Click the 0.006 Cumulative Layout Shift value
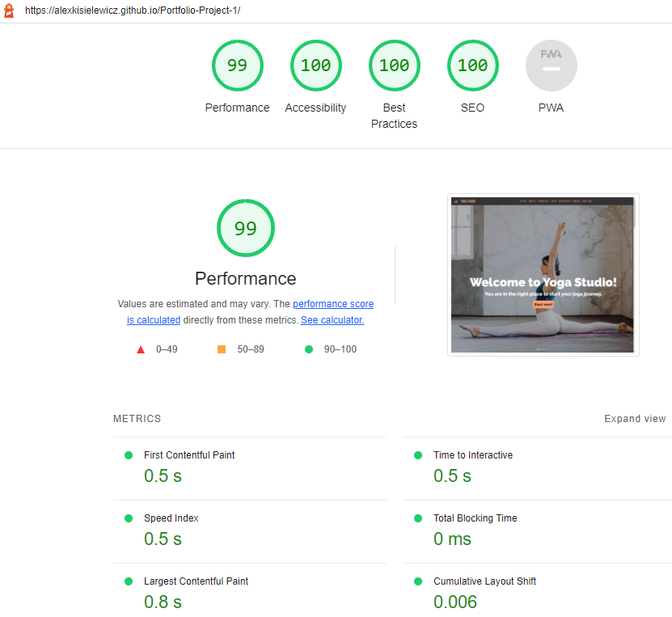Viewport: 672px width, 617px height. pyautogui.click(x=455, y=602)
